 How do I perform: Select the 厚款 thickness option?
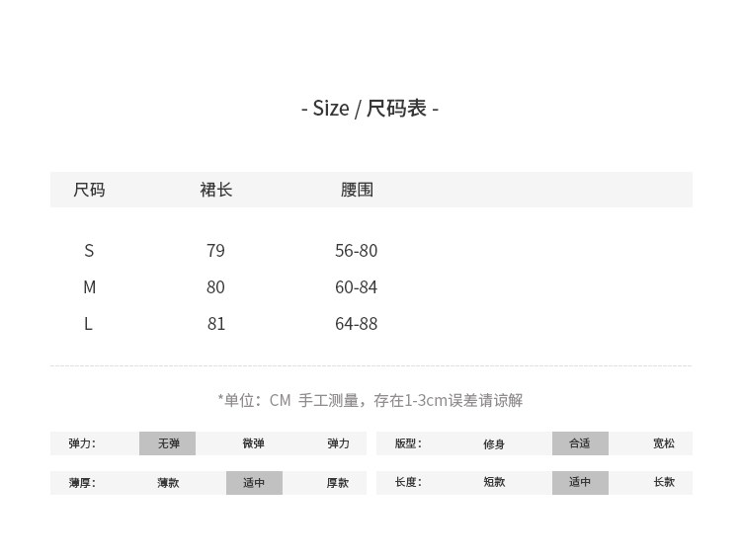pyautogui.click(x=338, y=483)
